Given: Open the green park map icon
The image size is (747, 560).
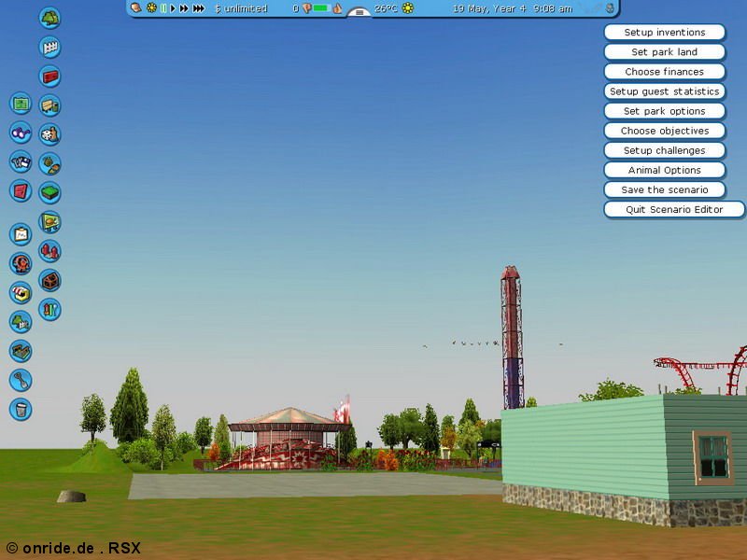Looking at the screenshot, I should pos(21,103).
